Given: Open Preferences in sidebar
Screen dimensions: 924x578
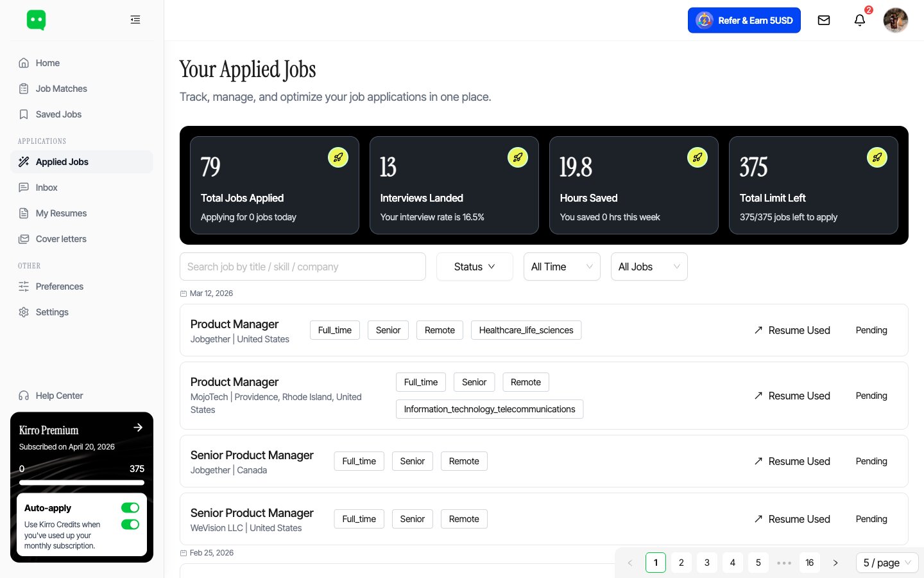Looking at the screenshot, I should (x=81, y=286).
